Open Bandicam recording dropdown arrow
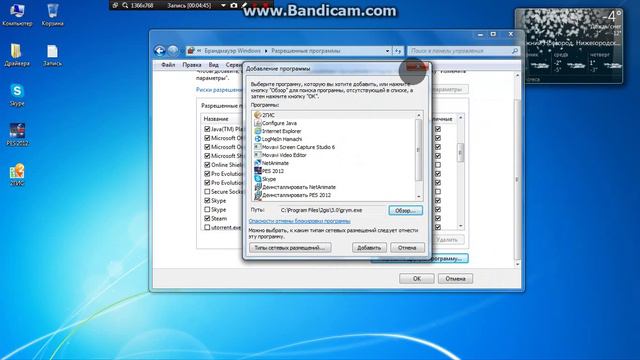 223,5
